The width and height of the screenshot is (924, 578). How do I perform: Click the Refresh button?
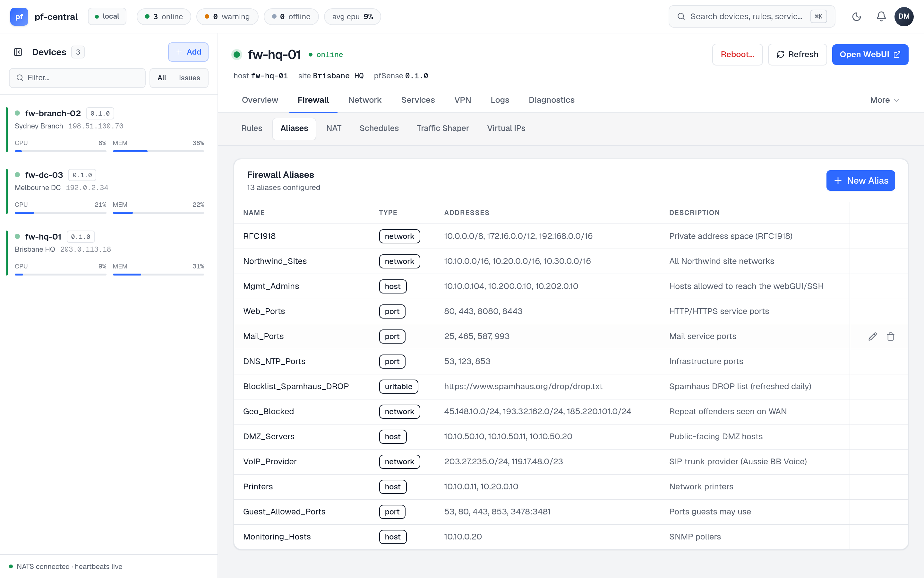point(797,54)
